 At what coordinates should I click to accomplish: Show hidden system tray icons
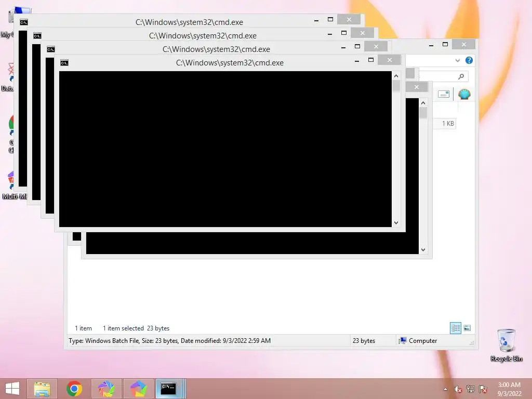pos(445,389)
